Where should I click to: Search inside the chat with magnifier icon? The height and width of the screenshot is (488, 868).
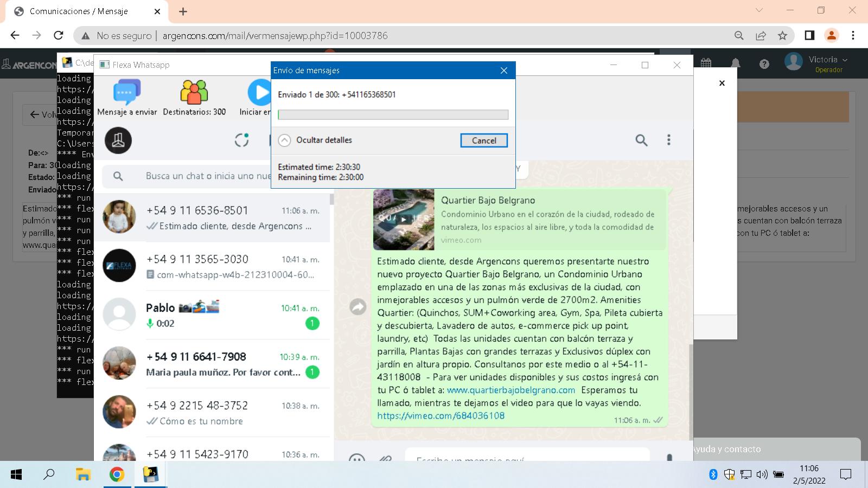[641, 140]
